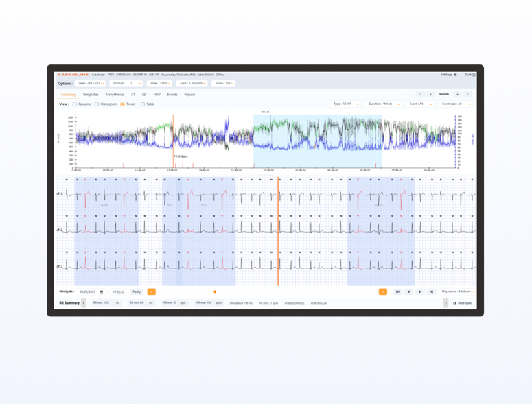Open the calendar date picker icon
This screenshot has height=404, width=532.
(x=102, y=292)
